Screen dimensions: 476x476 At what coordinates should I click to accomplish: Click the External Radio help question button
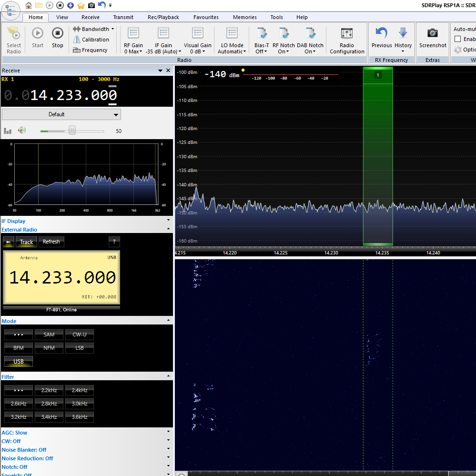[x=114, y=242]
